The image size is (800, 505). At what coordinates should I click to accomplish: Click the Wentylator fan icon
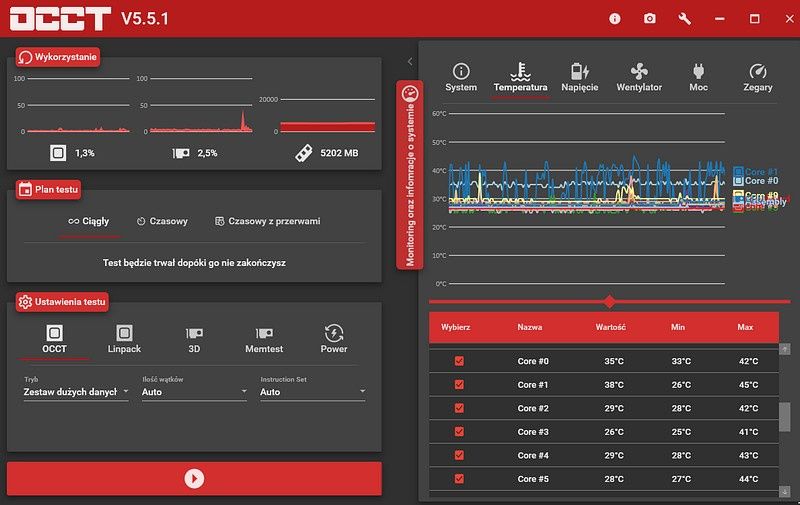639,72
